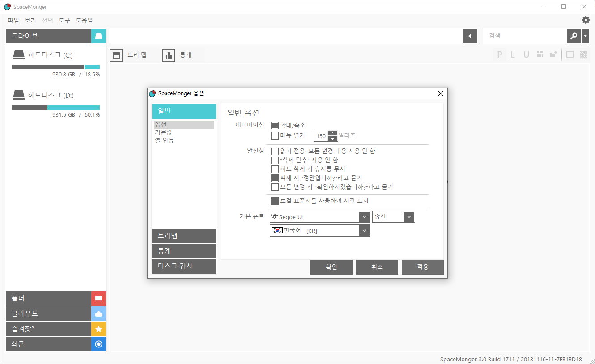Click the empty path address bar
Image resolution: width=595 pixels, height=364 pixels.
pyautogui.click(x=286, y=36)
